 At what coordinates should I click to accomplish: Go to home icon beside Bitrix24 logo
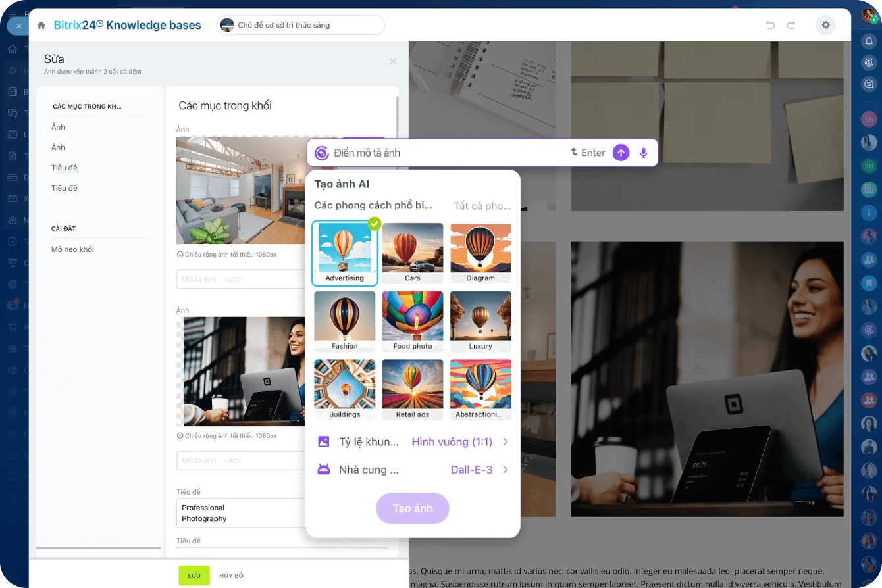pos(41,25)
